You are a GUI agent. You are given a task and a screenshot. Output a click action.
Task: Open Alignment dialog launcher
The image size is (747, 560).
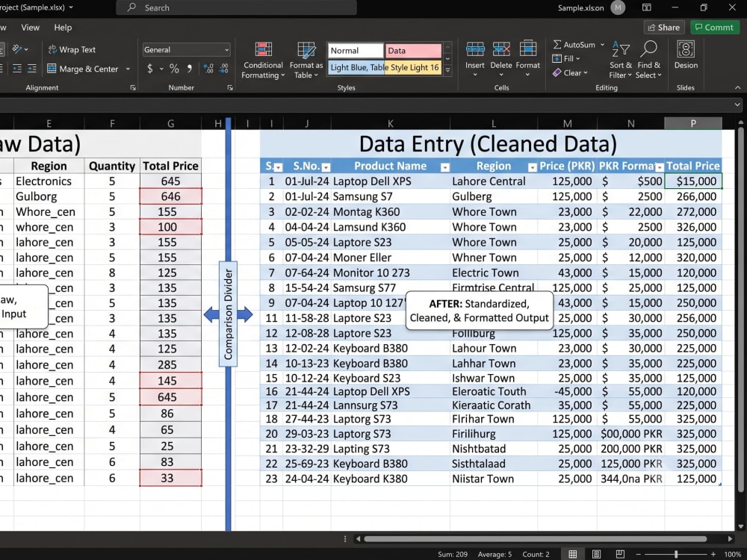pyautogui.click(x=133, y=87)
